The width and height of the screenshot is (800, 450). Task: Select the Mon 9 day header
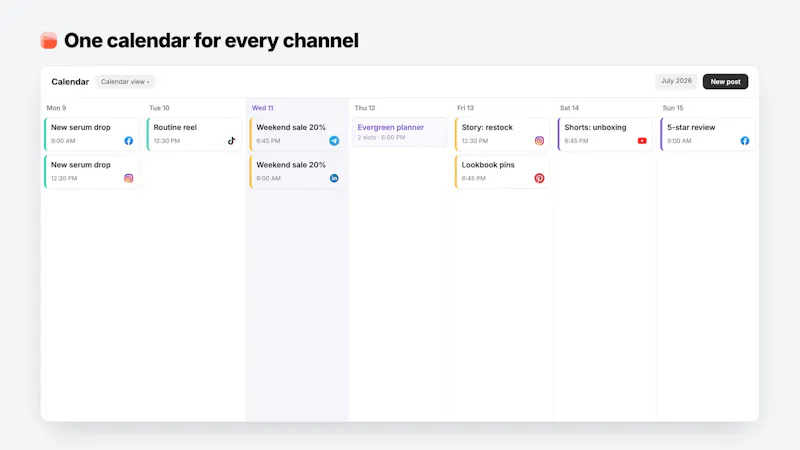[56, 108]
